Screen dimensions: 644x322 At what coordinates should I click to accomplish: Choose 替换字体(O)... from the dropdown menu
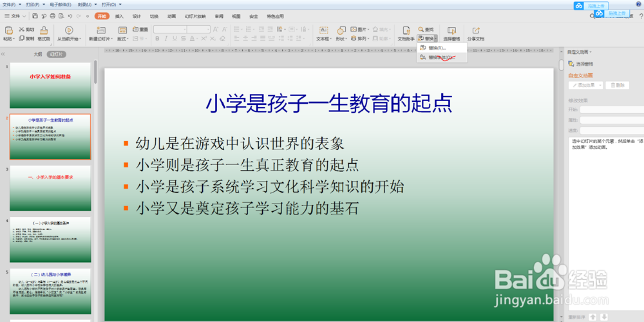[442, 57]
